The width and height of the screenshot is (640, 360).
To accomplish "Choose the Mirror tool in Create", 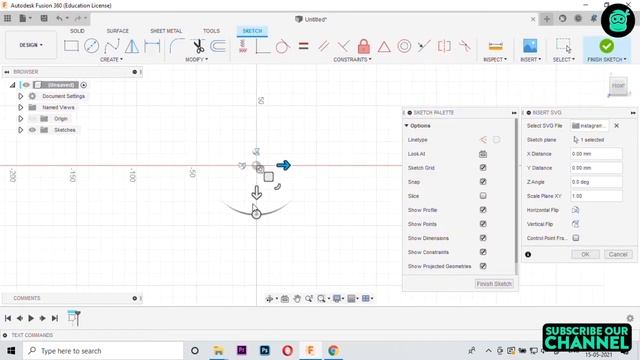I will (x=132, y=46).
